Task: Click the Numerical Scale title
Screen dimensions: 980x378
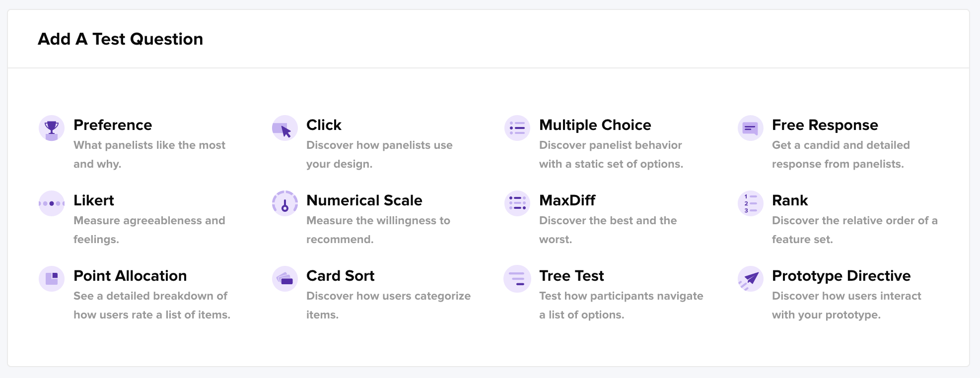Action: (x=364, y=200)
